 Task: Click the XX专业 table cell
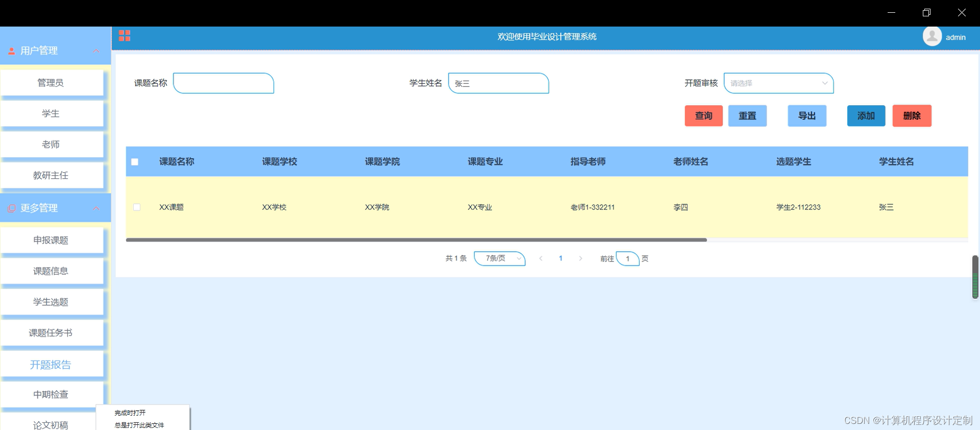[x=480, y=207]
